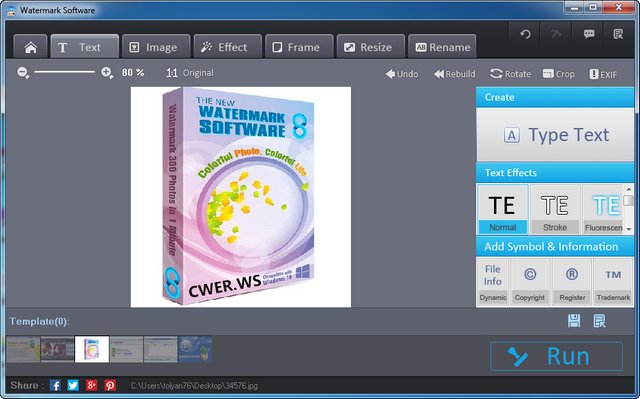
Task: Click Text Effects scroll down arrow
Action: (x=629, y=229)
